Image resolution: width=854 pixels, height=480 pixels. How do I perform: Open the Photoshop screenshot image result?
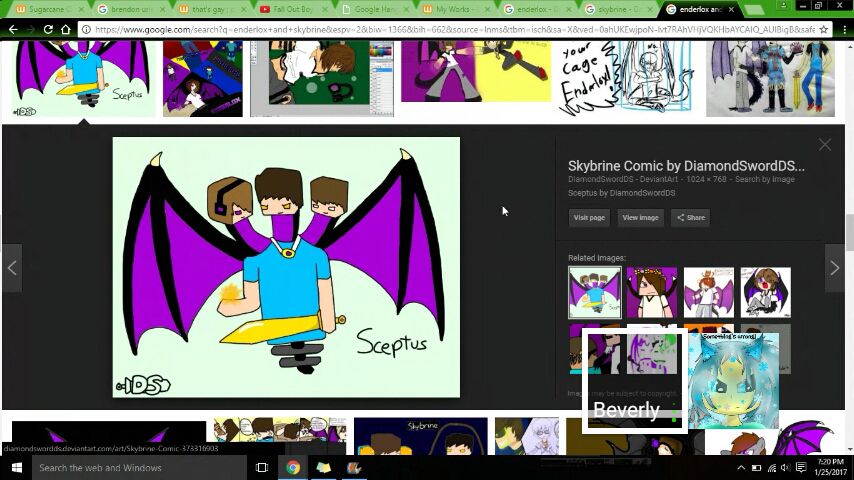point(321,78)
